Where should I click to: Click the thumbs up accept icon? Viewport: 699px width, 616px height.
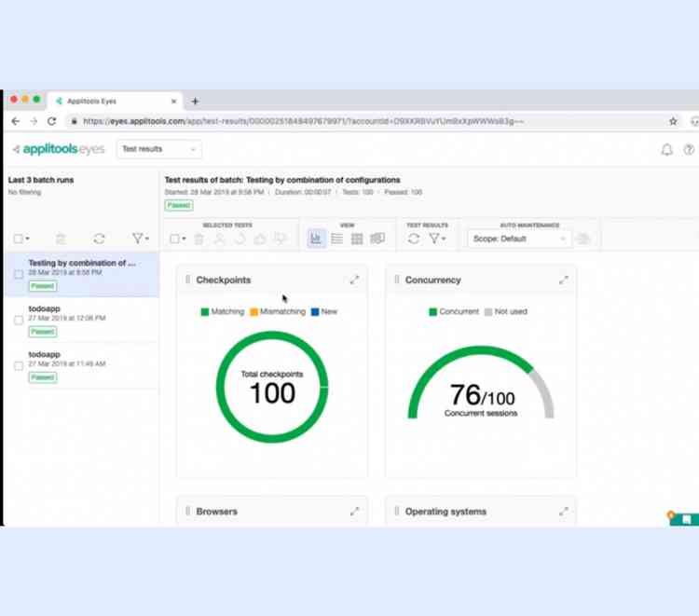(x=260, y=240)
